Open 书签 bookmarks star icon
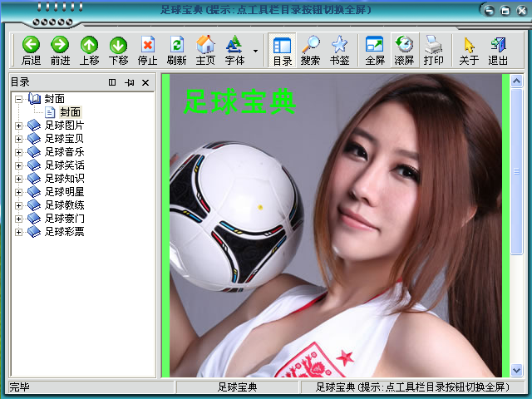 pyautogui.click(x=339, y=44)
